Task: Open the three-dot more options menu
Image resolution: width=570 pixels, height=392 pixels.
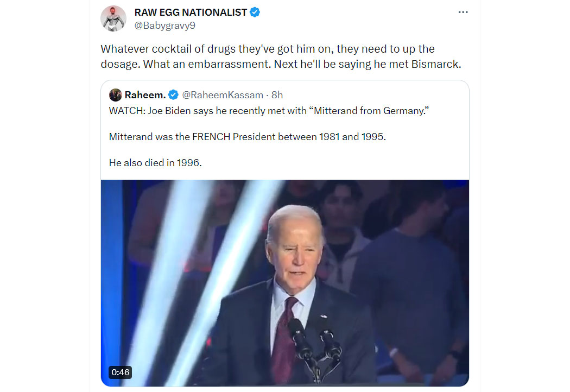Action: click(463, 12)
